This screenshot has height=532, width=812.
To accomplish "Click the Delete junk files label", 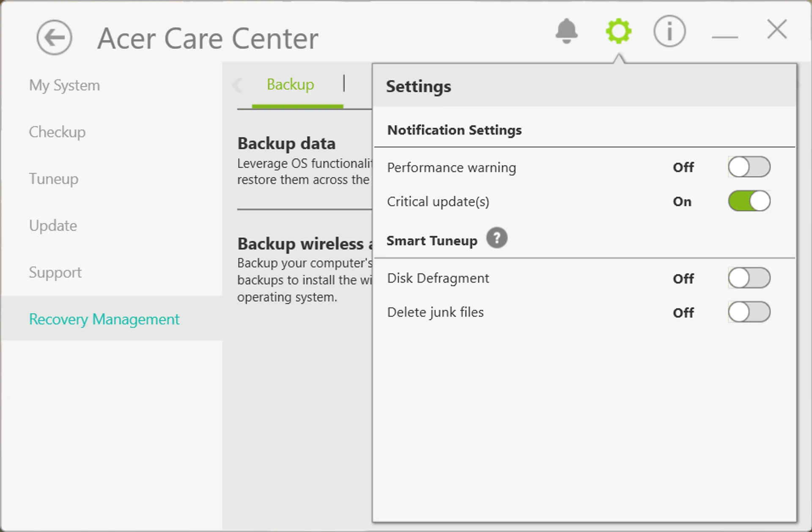I will pos(435,312).
